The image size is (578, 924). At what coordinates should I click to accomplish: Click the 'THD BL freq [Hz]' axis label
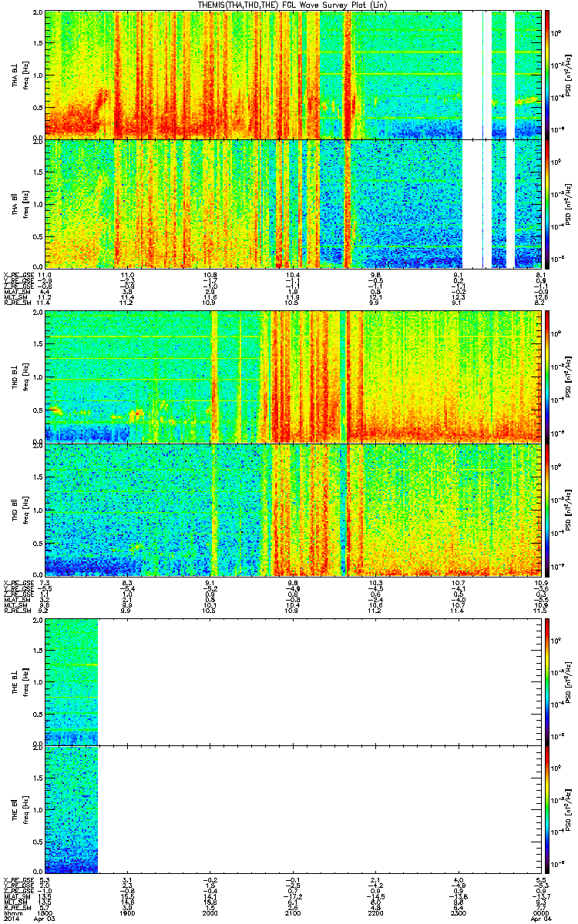coord(21,377)
